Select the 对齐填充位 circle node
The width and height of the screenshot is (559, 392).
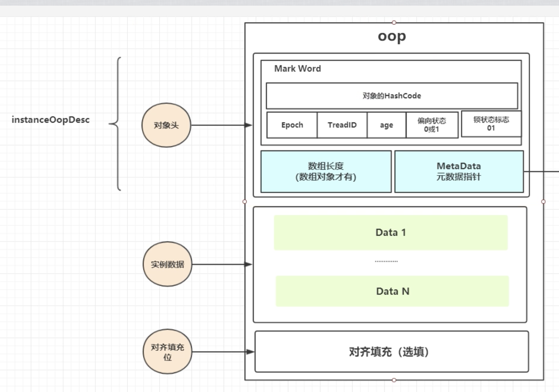pyautogui.click(x=168, y=352)
